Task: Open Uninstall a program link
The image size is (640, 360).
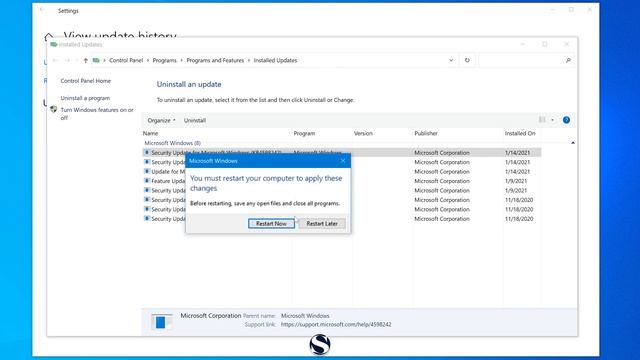Action: 85,98
